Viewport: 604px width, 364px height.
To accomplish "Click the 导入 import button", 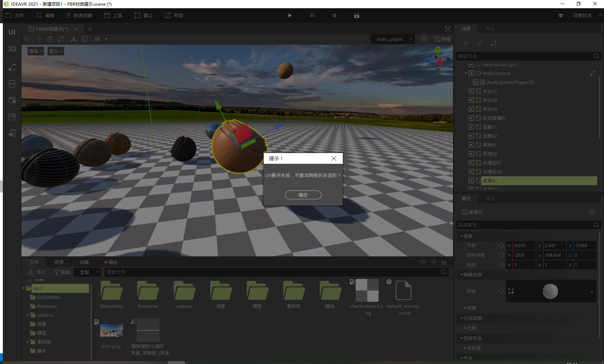I will (x=37, y=272).
